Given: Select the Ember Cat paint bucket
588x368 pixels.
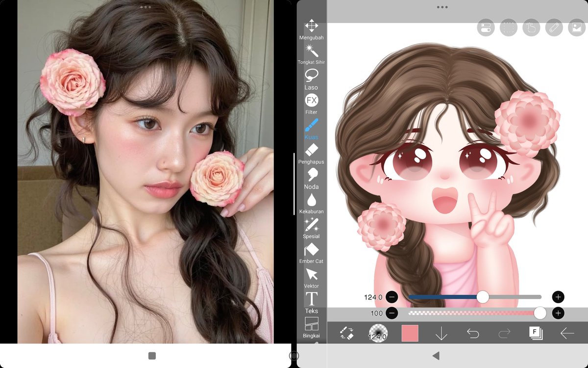Looking at the screenshot, I should (311, 253).
